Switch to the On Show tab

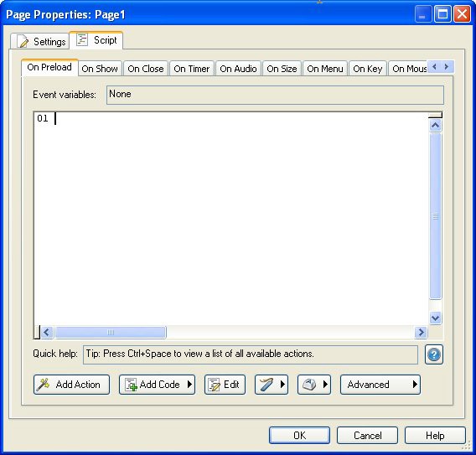coord(100,69)
